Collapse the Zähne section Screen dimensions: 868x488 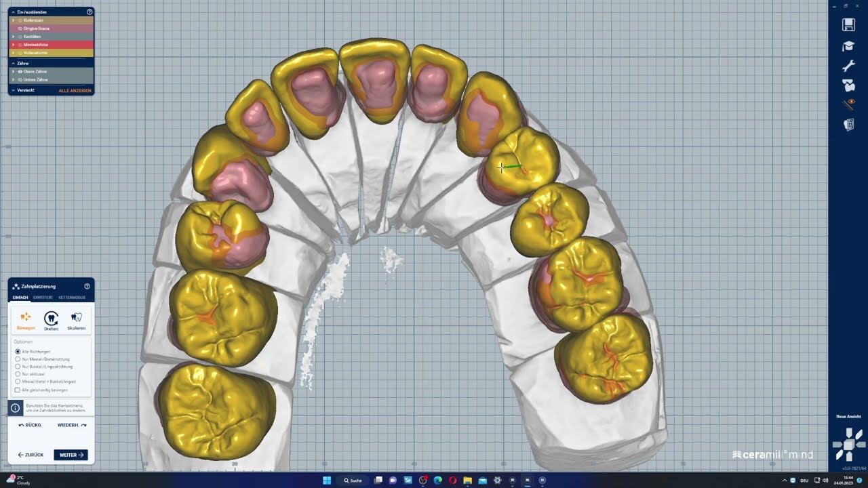[13, 63]
